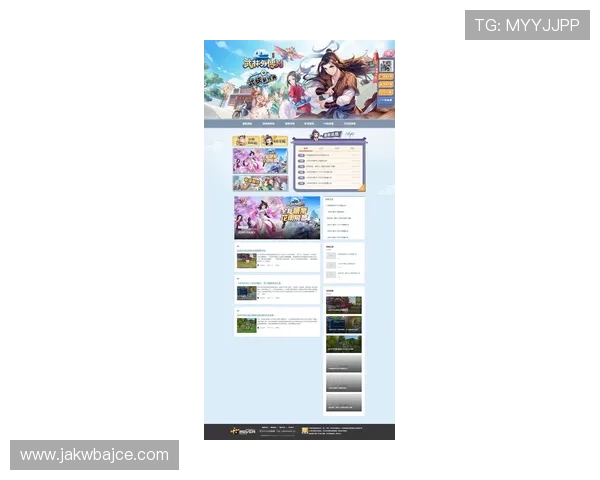600x480 pixels.
Task: Open the pink anime promo image under yellow buttons
Action: (260, 161)
